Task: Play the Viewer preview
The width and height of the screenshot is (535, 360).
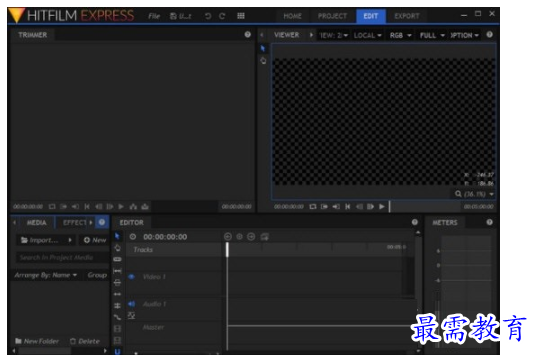Action: [x=382, y=206]
